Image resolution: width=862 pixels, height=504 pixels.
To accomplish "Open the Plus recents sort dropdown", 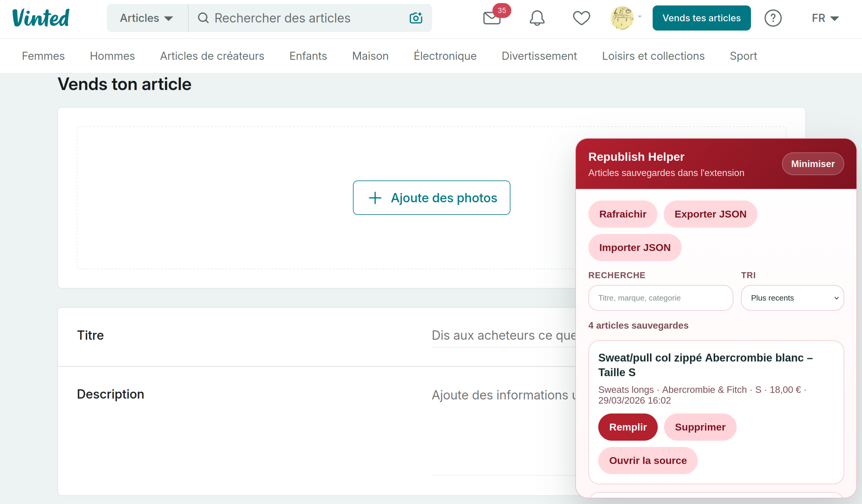I will (792, 298).
